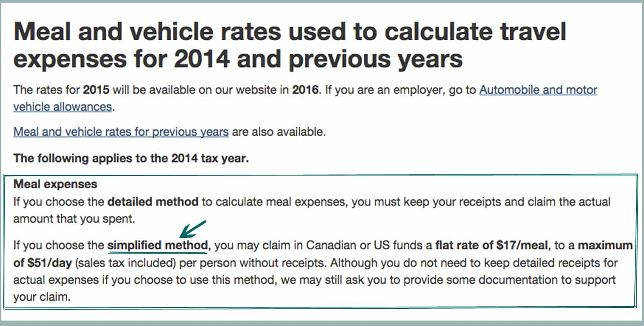Image resolution: width=644 pixels, height=326 pixels.
Task: Open the Automobile and motor vehicle allowances link
Action: (x=538, y=90)
